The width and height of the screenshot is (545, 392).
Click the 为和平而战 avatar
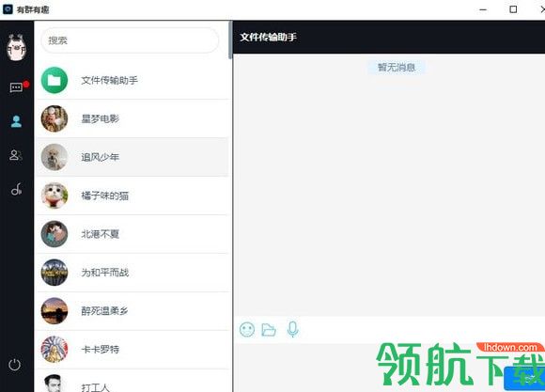[54, 273]
